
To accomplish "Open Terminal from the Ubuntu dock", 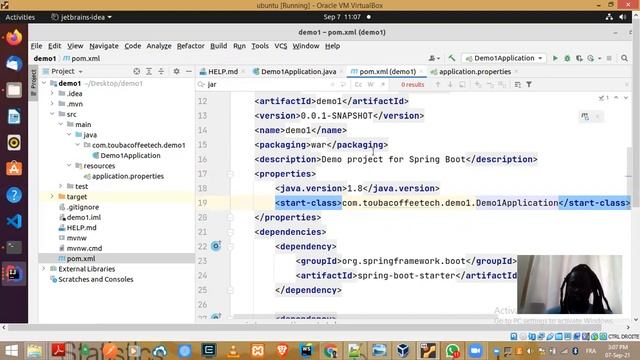I will pyautogui.click(x=14, y=247).
